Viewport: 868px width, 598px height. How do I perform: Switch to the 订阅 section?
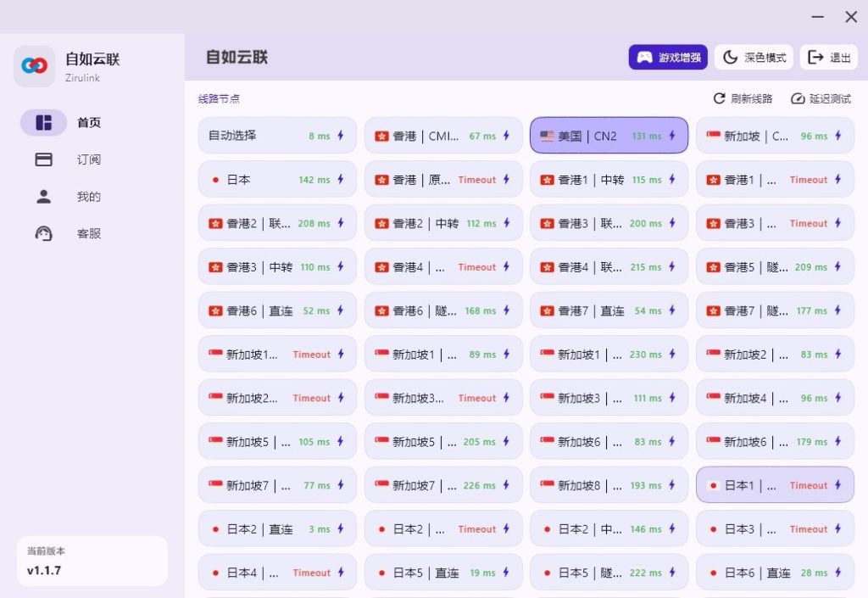click(x=89, y=159)
